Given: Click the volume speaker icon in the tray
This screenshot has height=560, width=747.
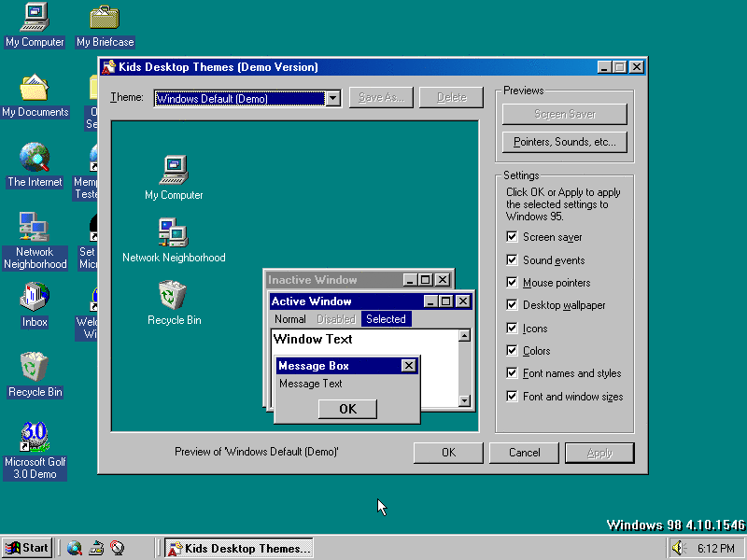Looking at the screenshot, I should coord(679,548).
